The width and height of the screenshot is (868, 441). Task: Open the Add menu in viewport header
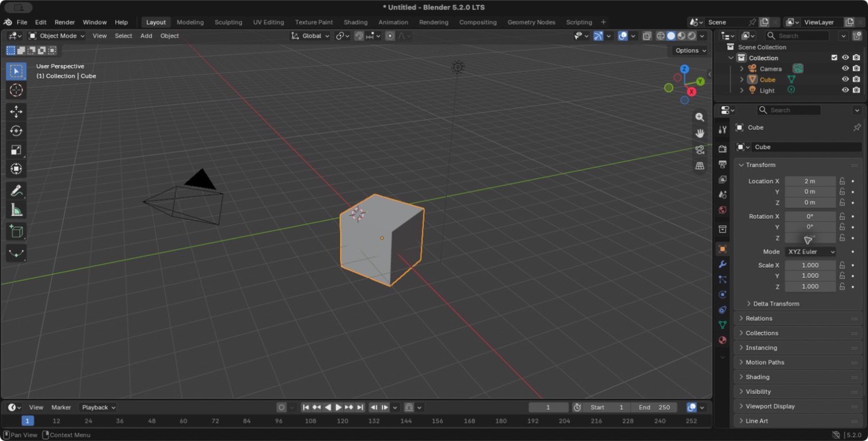point(146,36)
